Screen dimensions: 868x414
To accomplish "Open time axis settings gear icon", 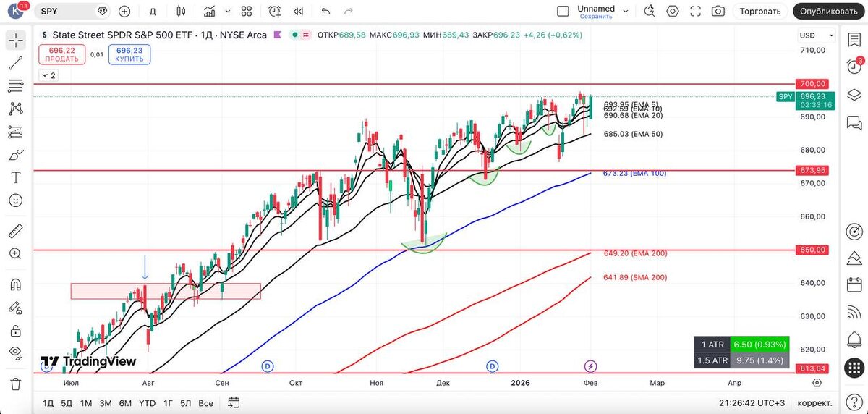I will coord(817,382).
